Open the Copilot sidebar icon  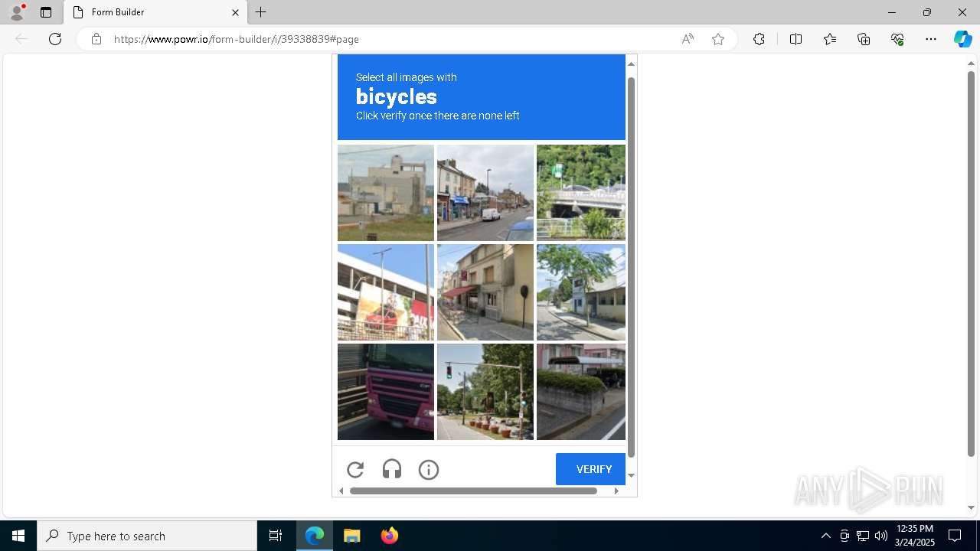963,39
